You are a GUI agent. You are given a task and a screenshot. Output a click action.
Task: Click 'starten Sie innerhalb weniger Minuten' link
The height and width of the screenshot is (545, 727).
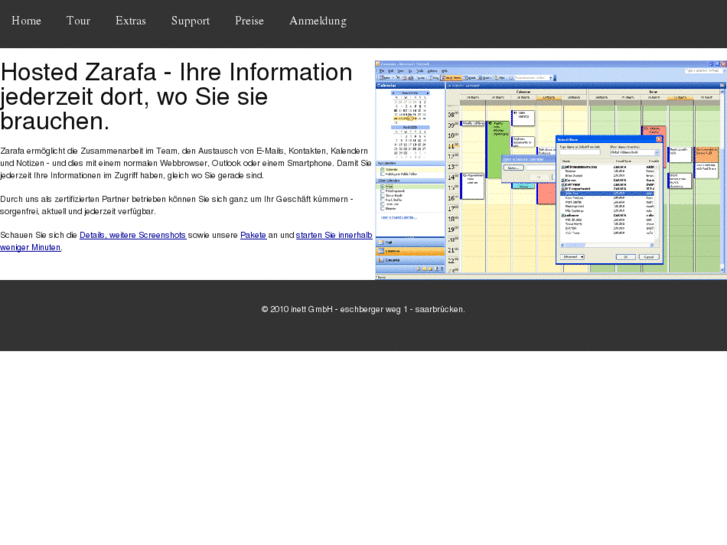pos(334,235)
